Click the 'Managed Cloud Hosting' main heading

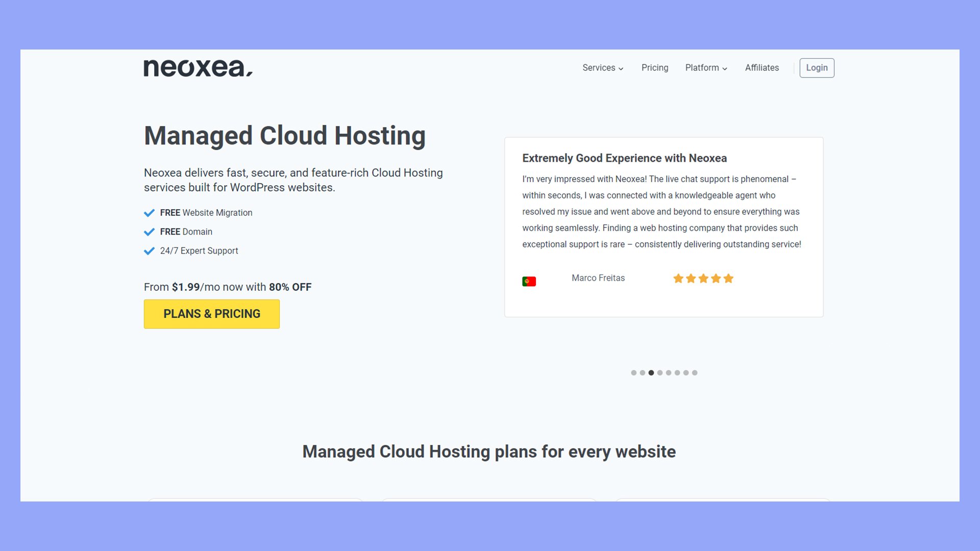pos(285,136)
